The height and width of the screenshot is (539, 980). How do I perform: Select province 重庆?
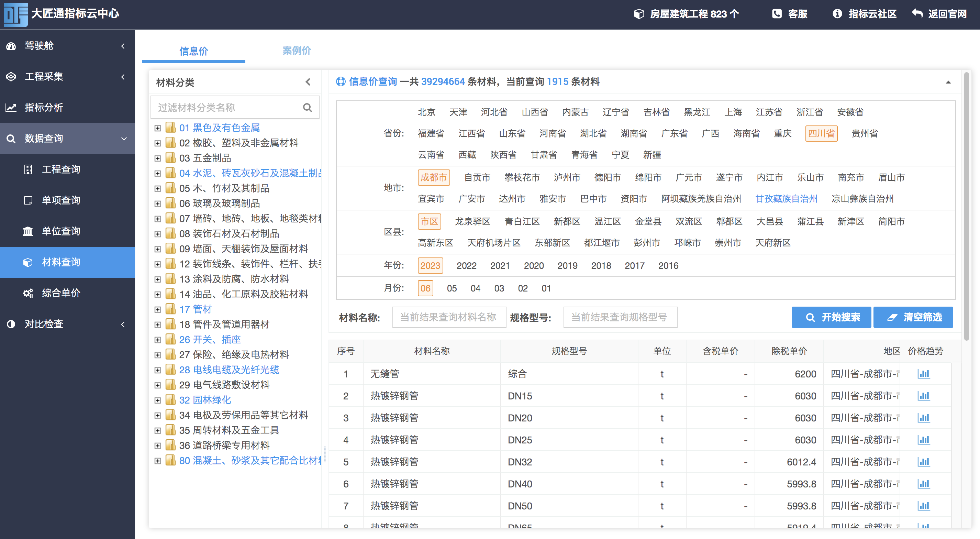pyautogui.click(x=783, y=134)
